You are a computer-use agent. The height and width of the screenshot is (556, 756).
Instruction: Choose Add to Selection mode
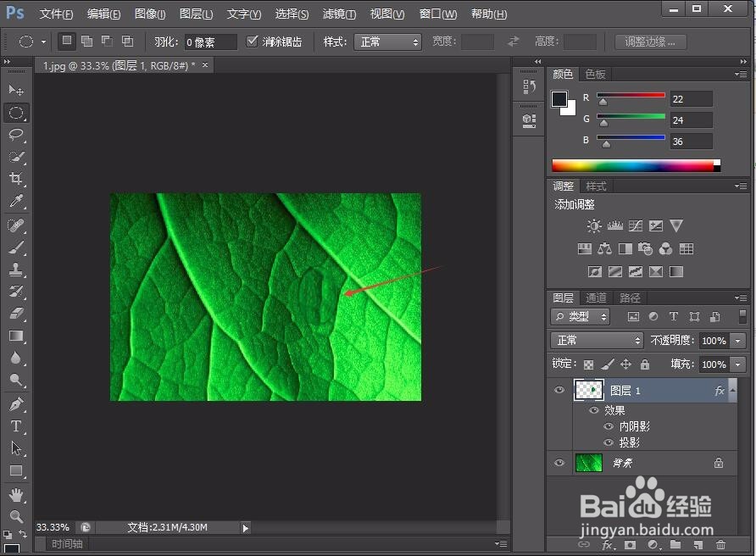[87, 42]
